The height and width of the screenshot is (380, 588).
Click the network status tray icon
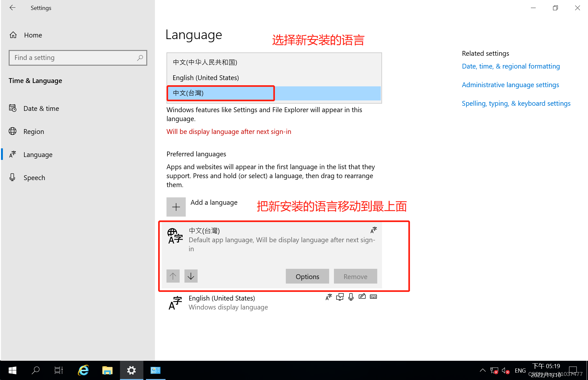click(494, 371)
